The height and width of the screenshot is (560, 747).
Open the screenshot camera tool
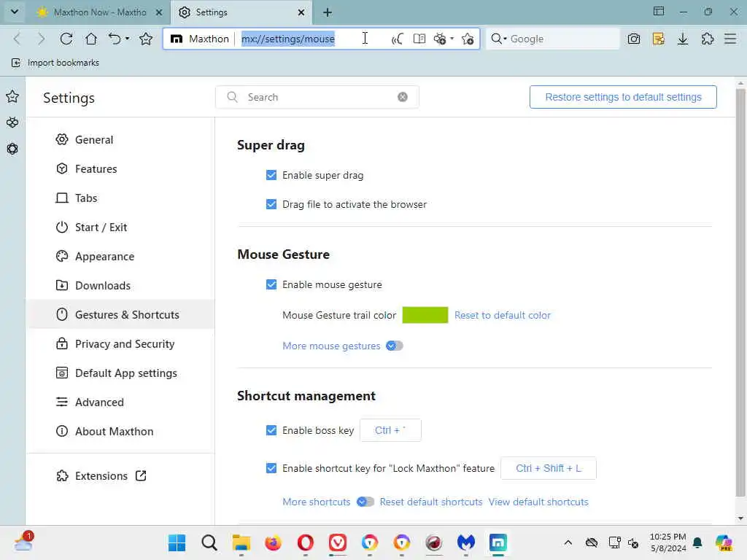634,39
